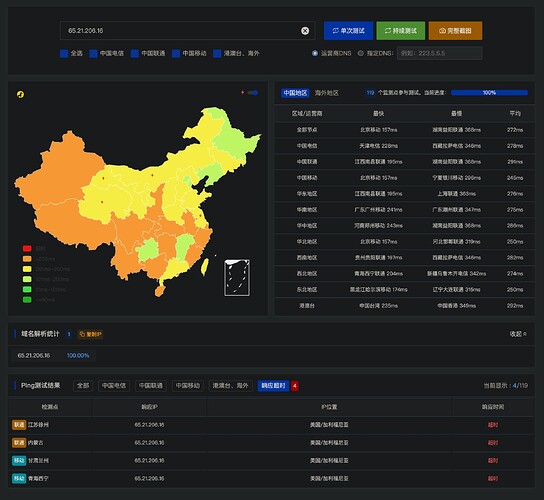
Task: Filter Ping results by 中国电信 tab
Action: pyautogui.click(x=114, y=385)
